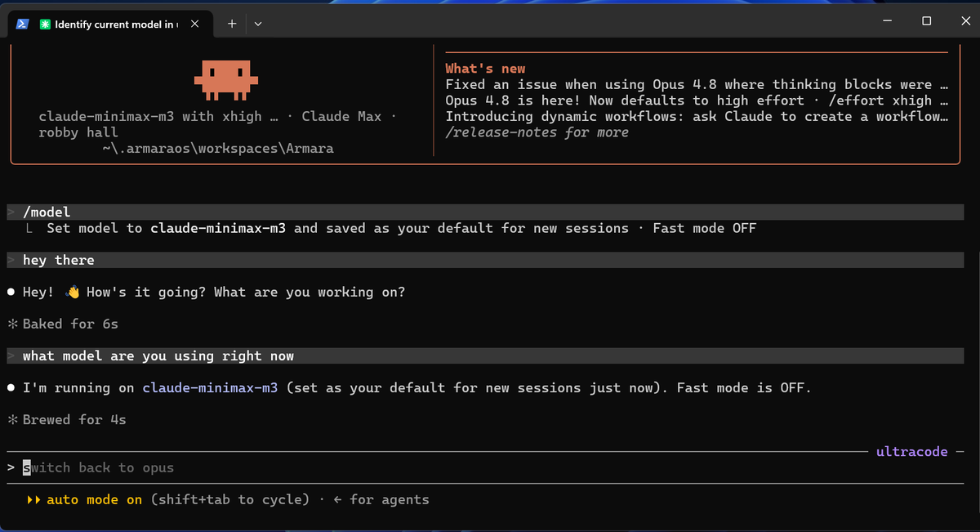Click the '~\.armaraos\workspaces\Armara' path
The height and width of the screenshot is (532, 980).
tap(218, 148)
